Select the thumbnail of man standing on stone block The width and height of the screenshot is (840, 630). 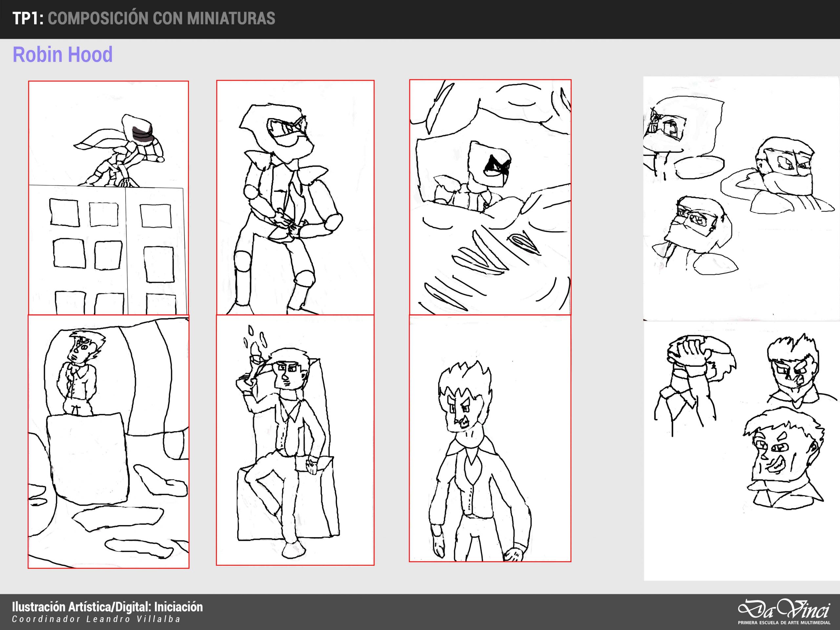pyautogui.click(x=108, y=441)
